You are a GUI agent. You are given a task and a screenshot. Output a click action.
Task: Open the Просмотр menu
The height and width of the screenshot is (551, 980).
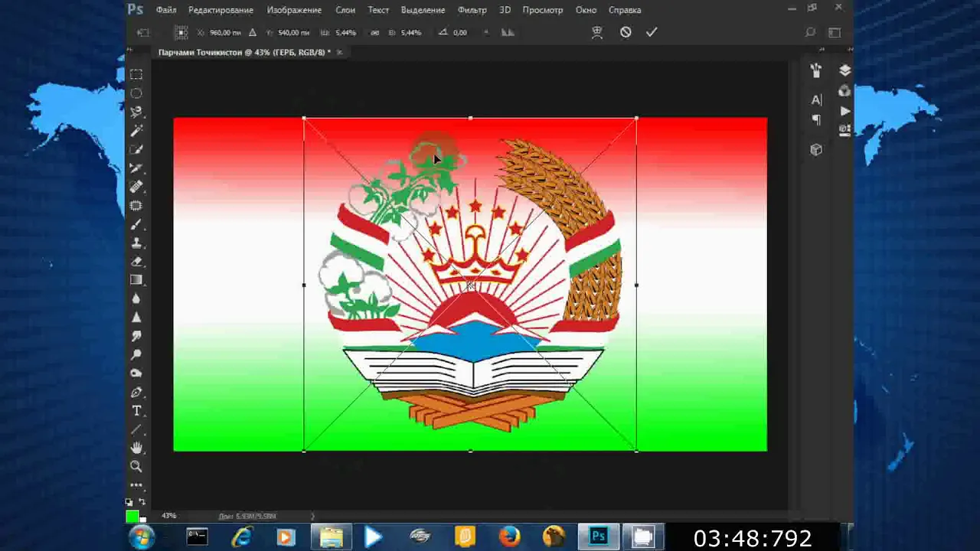[x=543, y=10]
